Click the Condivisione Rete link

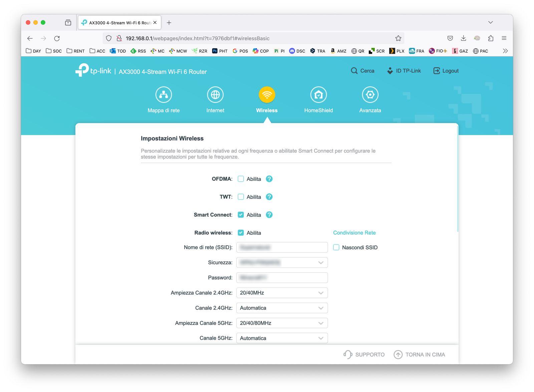354,233
